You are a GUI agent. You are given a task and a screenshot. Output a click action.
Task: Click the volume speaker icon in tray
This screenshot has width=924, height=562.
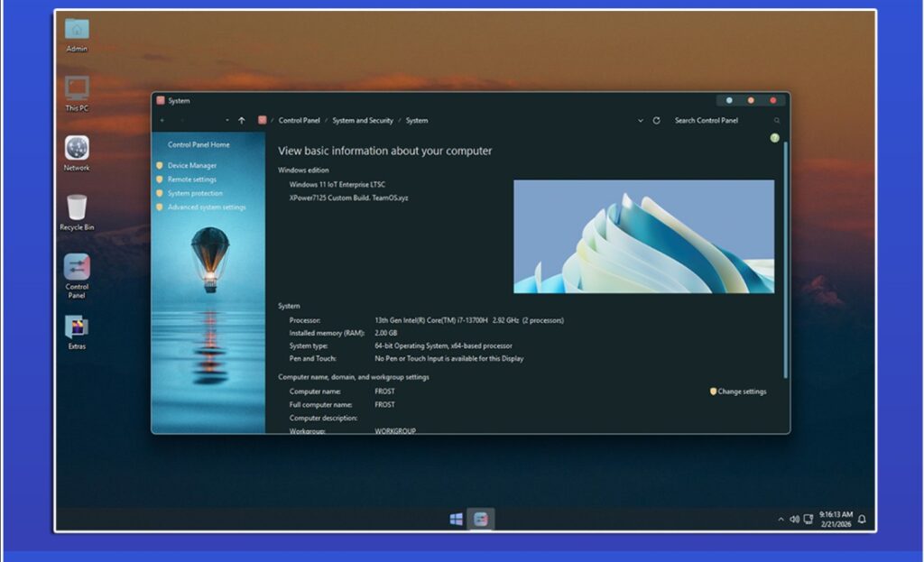tap(794, 520)
